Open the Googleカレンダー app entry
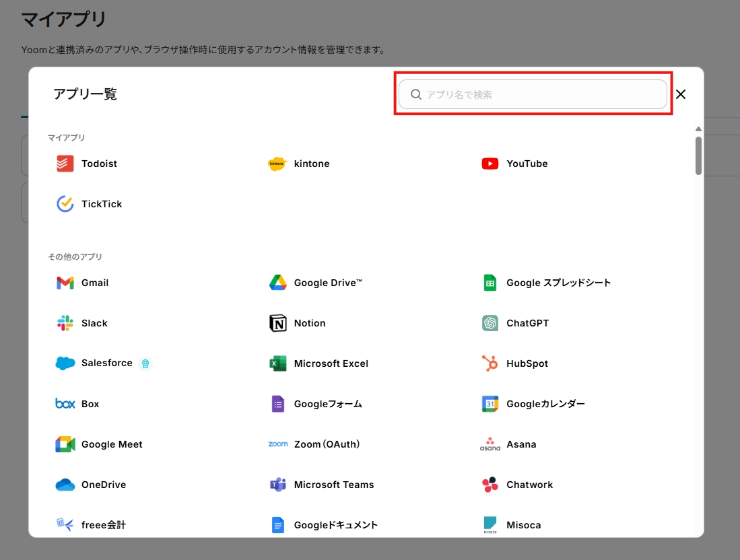The width and height of the screenshot is (740, 560). point(545,404)
